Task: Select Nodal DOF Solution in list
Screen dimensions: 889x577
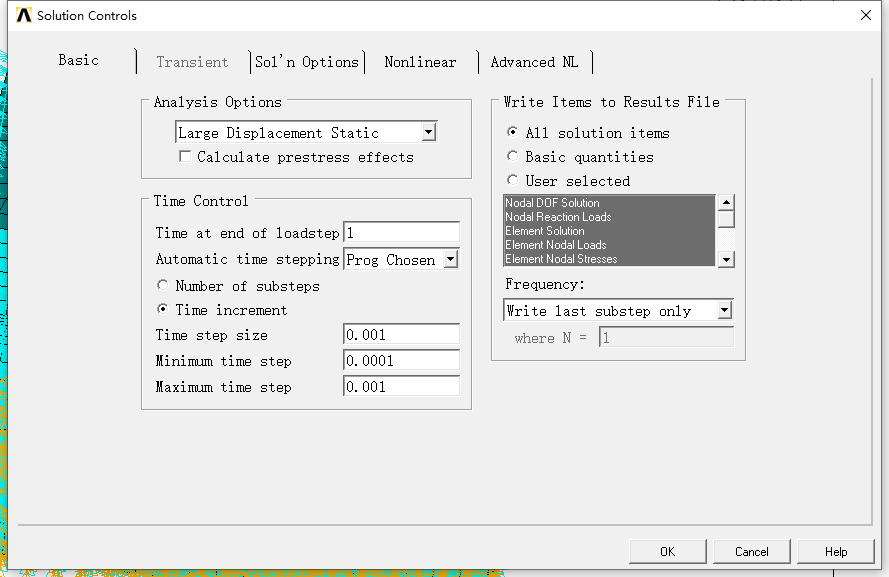Action: click(609, 203)
